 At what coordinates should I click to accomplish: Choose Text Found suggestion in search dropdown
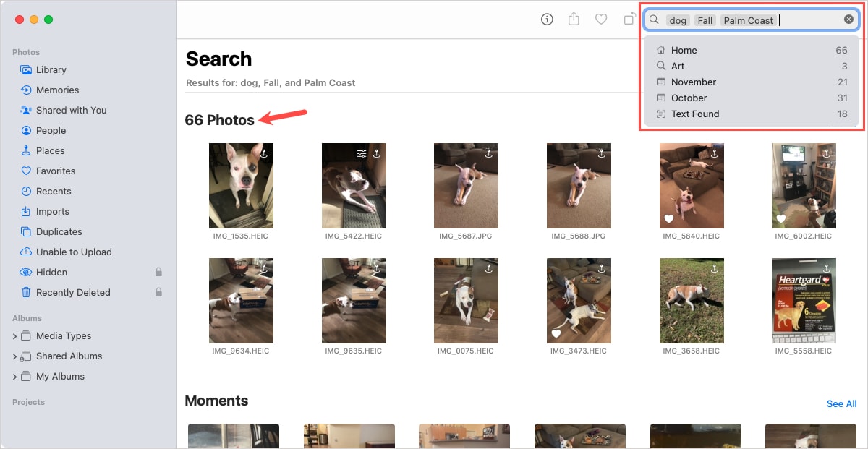pos(697,114)
